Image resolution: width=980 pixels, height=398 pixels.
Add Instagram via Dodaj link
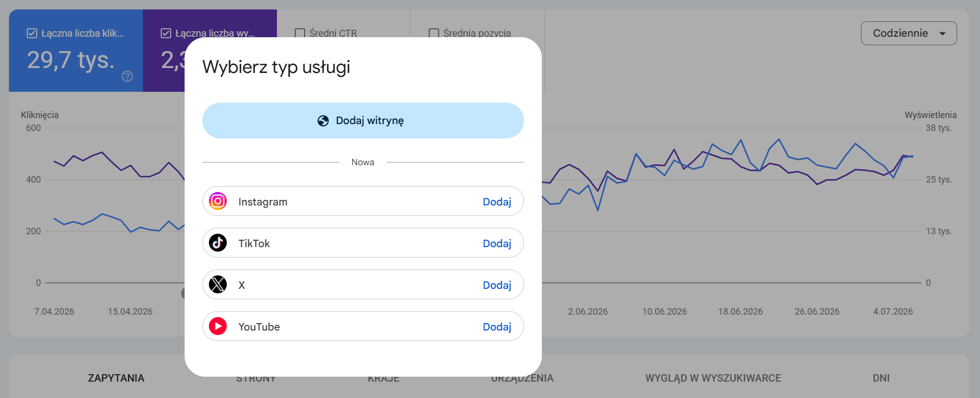[497, 201]
